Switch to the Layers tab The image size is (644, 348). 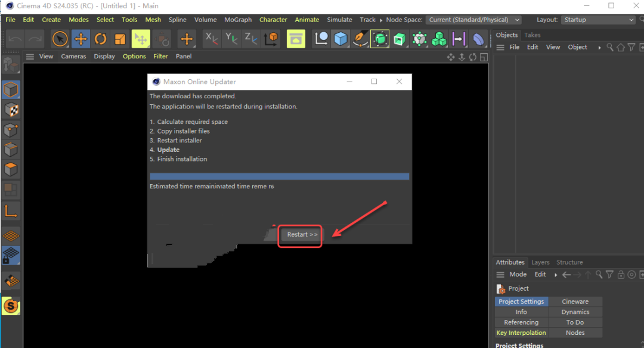tap(540, 262)
